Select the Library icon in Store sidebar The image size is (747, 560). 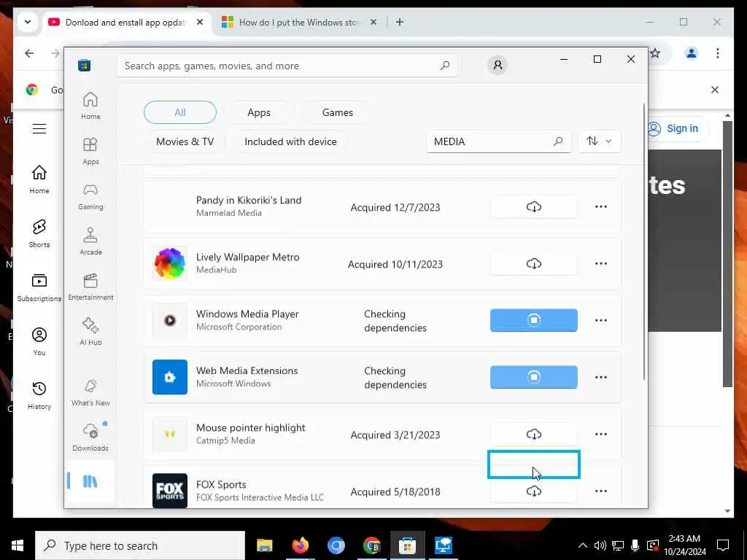(x=90, y=481)
